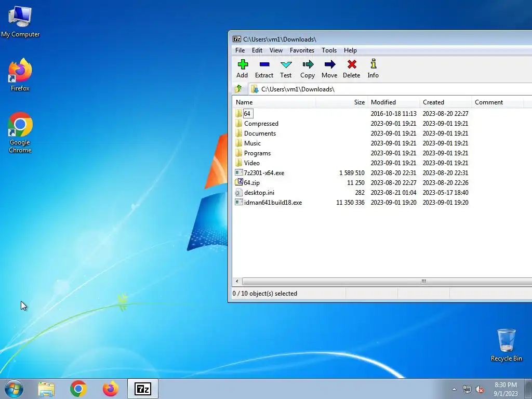This screenshot has width=532, height=399.
Task: Go up one folder level icon
Action: click(238, 89)
